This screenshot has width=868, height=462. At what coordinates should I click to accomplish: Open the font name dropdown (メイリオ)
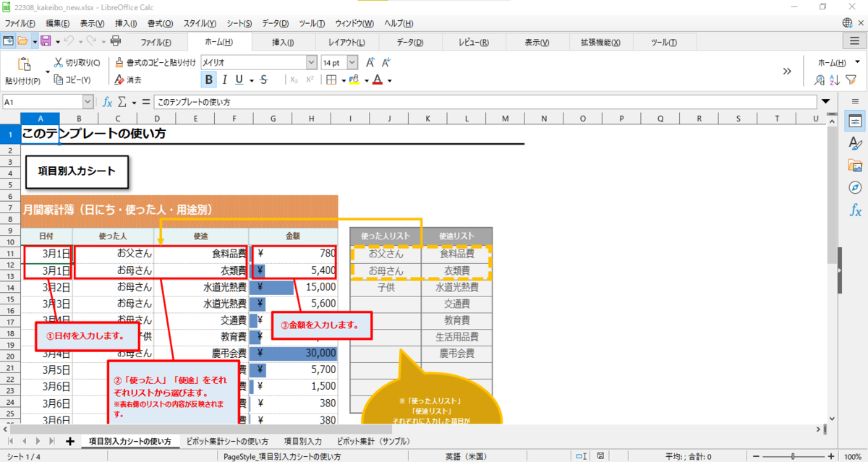point(312,63)
